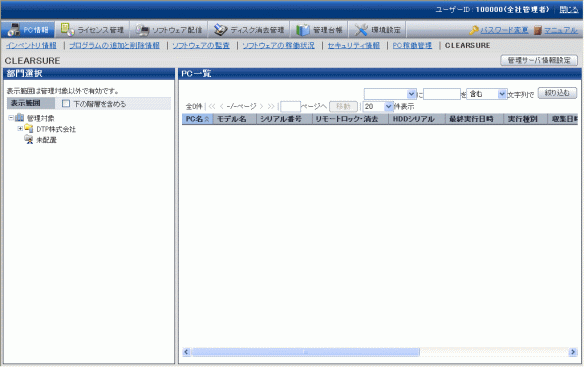Viewport: 584px width, 367px height.
Task: Click the 管理台帳 ledger book icon
Action: (x=303, y=30)
